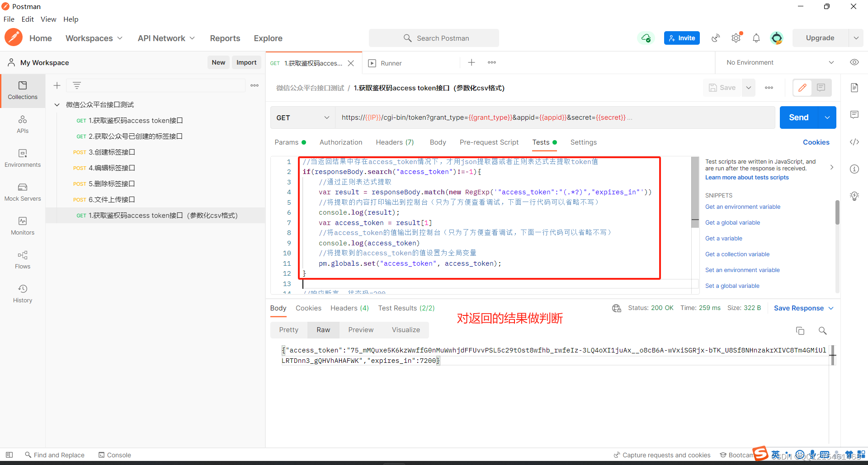This screenshot has height=465, width=868.
Task: Open the History sidebar panel
Action: (23, 294)
